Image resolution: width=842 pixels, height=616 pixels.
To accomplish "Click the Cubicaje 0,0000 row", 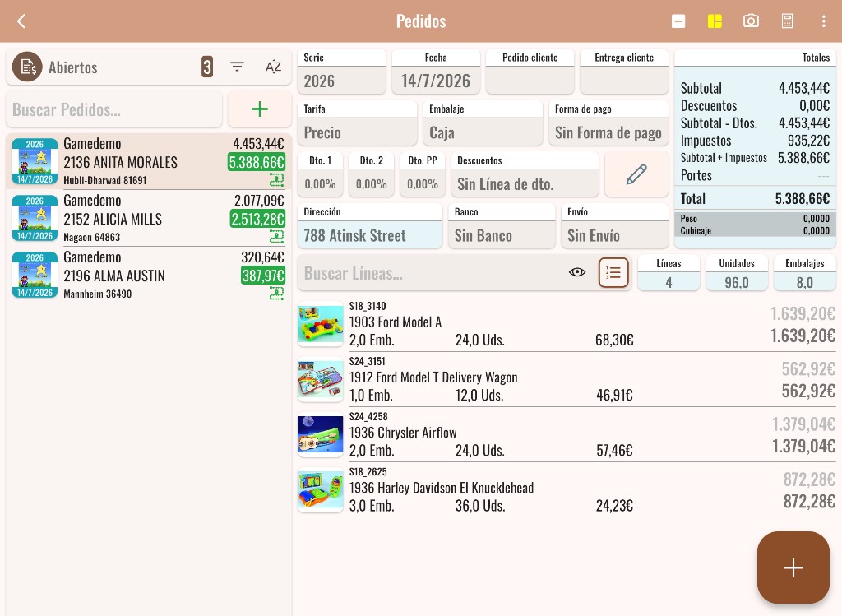I will 755,231.
